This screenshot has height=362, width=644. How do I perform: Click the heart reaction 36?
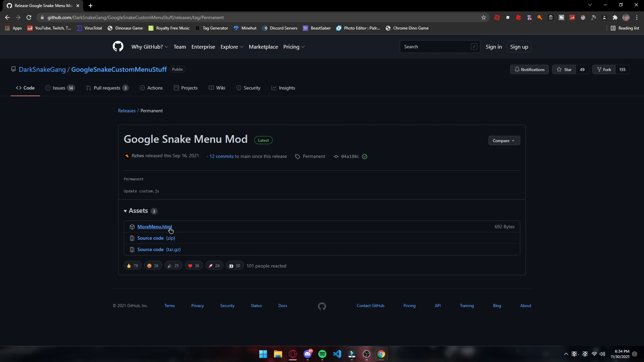tap(194, 266)
